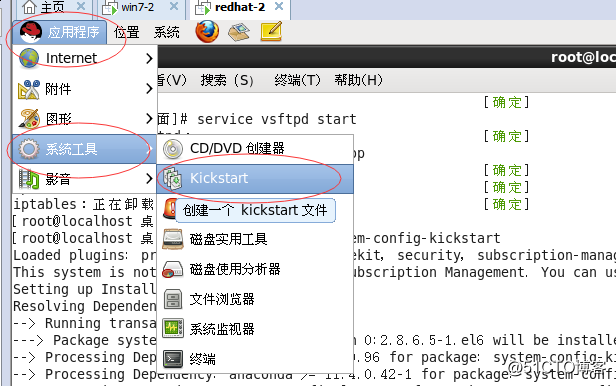
Task: Open the 图形 graphics submenu
Action: [85, 119]
